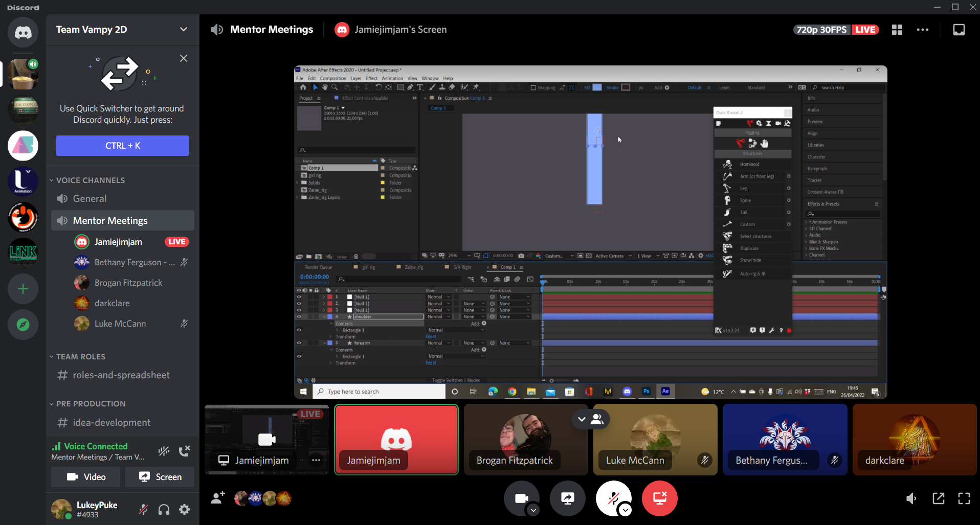The image size is (980, 525).
Task: Select darkclare participant tile
Action: [x=914, y=440]
